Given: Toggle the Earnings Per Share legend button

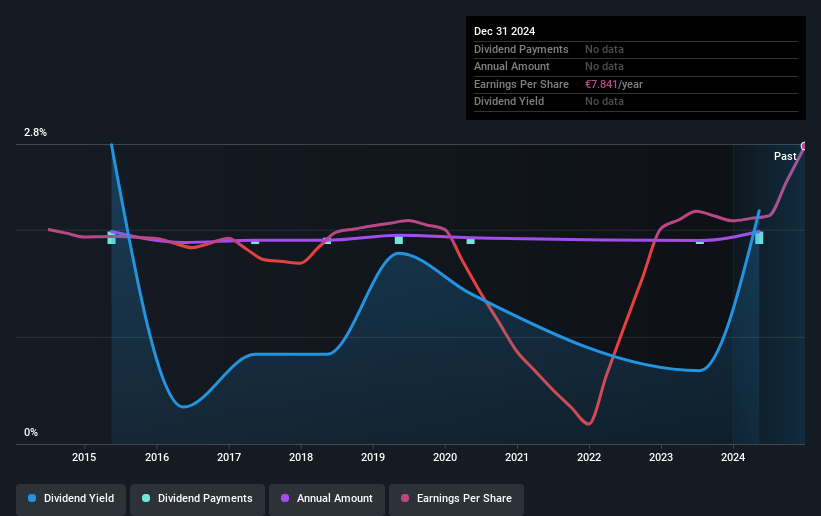Looking at the screenshot, I should click(457, 498).
